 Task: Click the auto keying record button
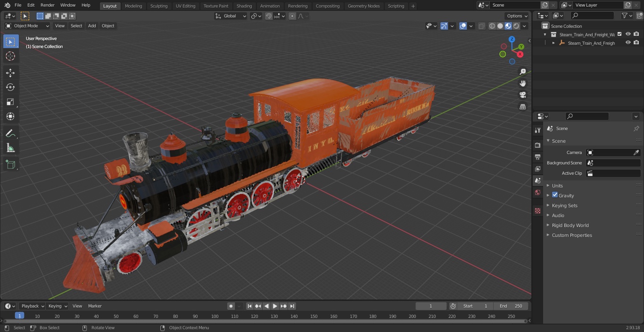click(231, 306)
